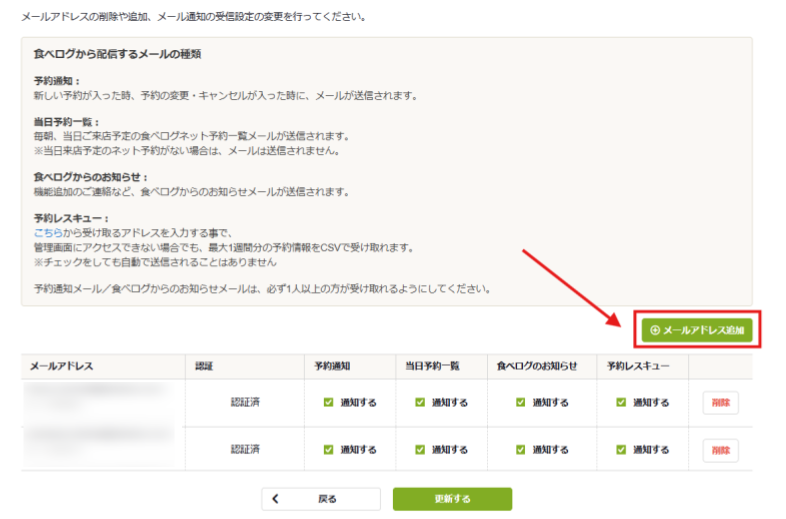786x519 pixels.
Task: Save changes with 更新する button
Action: click(452, 499)
